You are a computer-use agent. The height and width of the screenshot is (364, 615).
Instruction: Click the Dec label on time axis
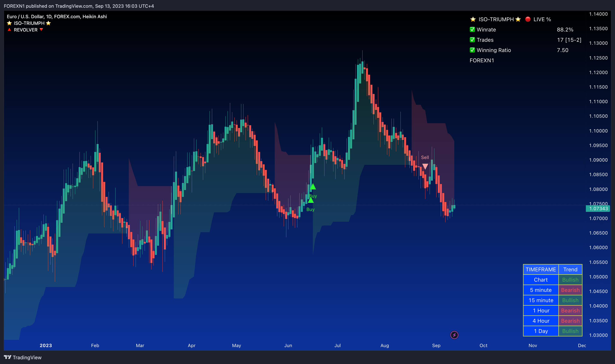582,345
